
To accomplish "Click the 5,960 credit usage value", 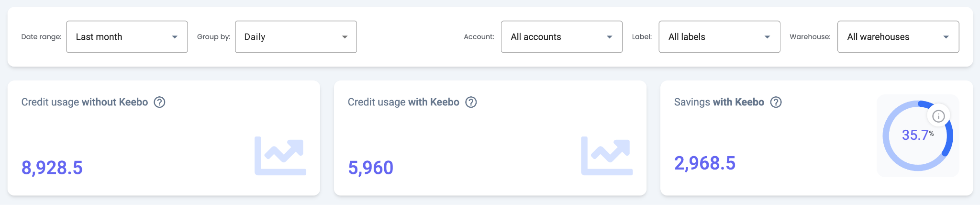I will click(370, 168).
